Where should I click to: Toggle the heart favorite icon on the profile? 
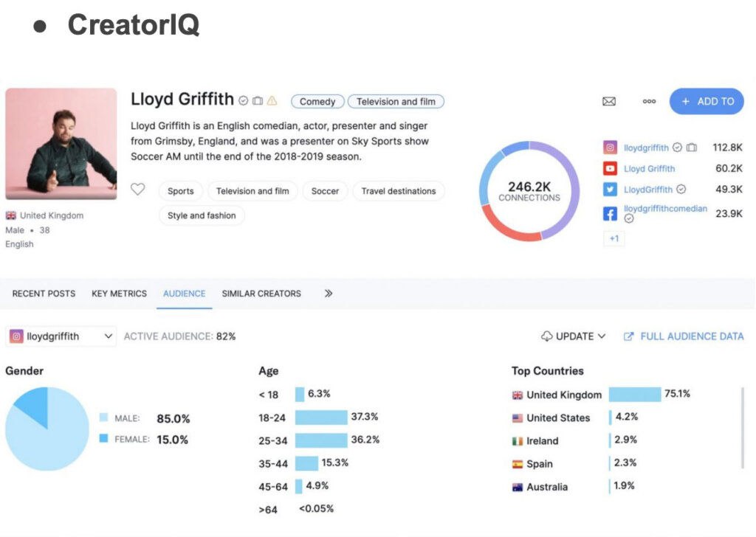click(x=137, y=190)
